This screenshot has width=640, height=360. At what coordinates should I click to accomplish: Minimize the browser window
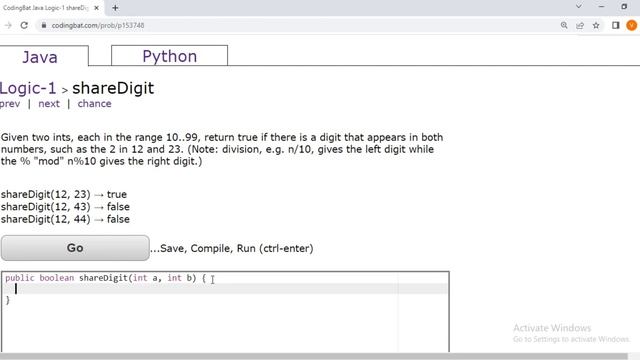click(601, 7)
